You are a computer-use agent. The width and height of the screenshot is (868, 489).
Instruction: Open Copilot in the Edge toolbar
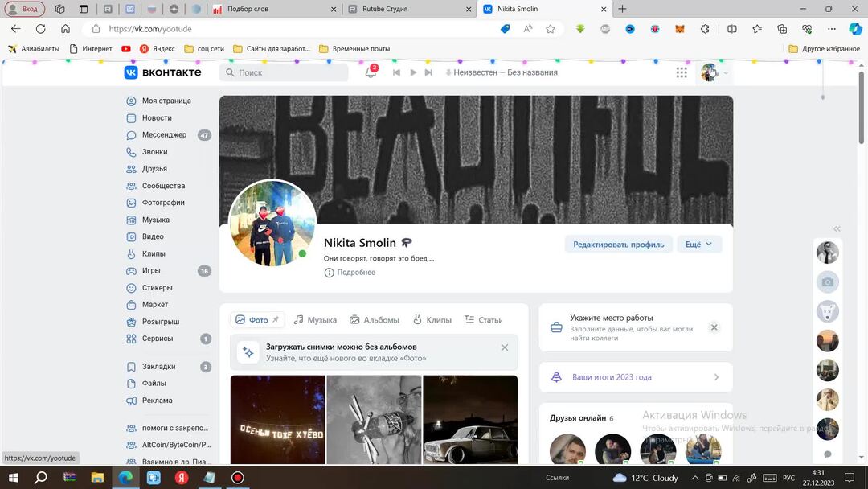click(856, 29)
